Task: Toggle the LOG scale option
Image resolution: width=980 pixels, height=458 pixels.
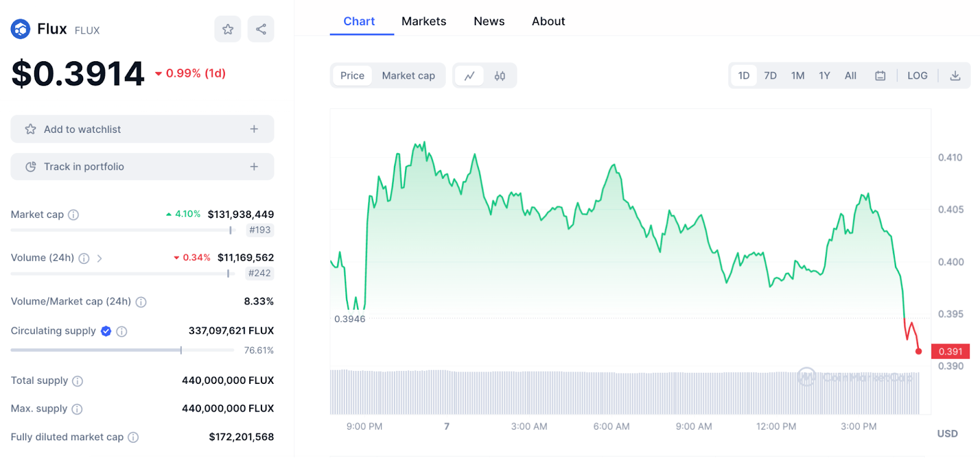Action: 917,76
